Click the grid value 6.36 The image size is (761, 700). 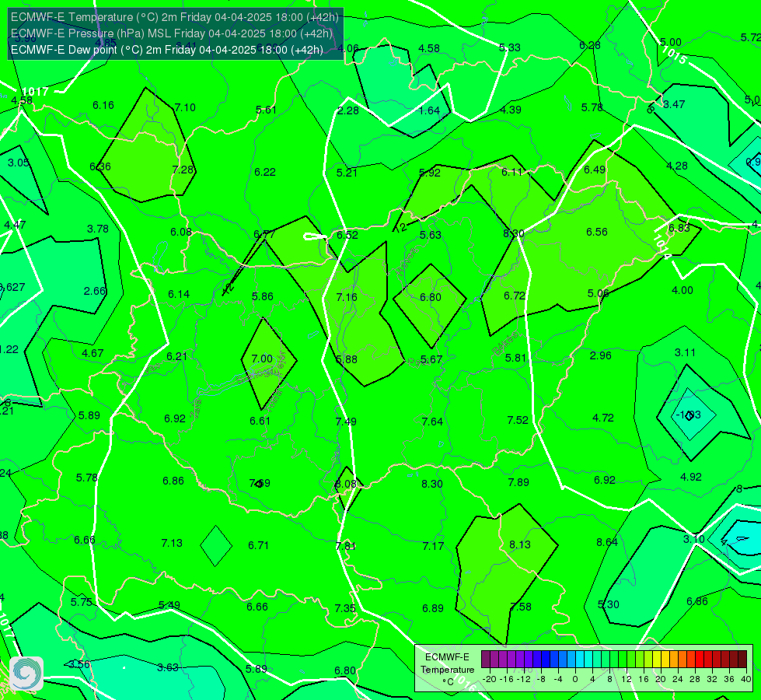tap(100, 166)
